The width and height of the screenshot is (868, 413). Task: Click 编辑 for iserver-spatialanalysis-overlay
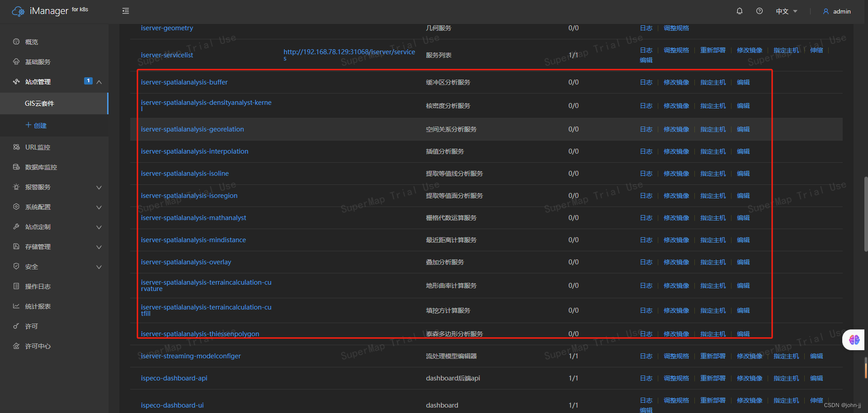point(743,262)
